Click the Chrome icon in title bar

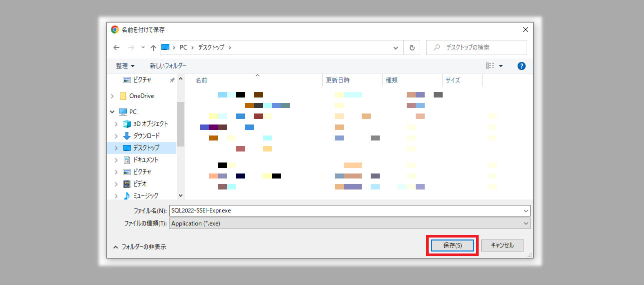coord(115,29)
